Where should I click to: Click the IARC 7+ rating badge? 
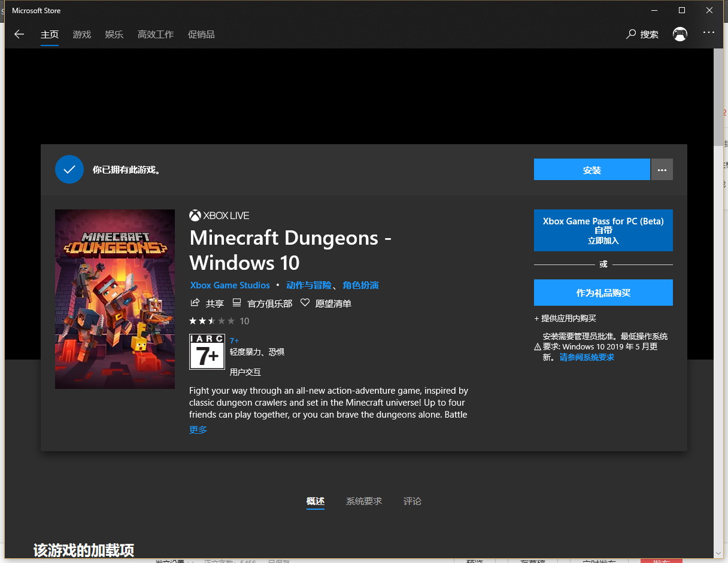207,351
